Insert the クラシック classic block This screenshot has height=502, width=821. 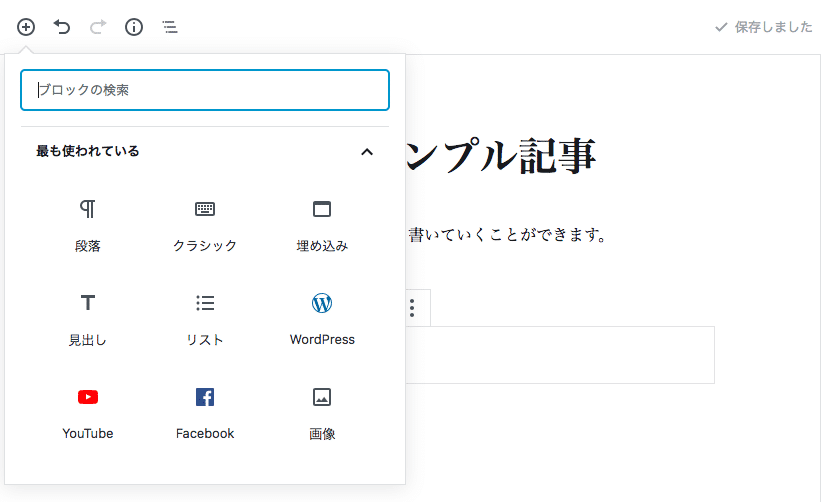pos(205,226)
